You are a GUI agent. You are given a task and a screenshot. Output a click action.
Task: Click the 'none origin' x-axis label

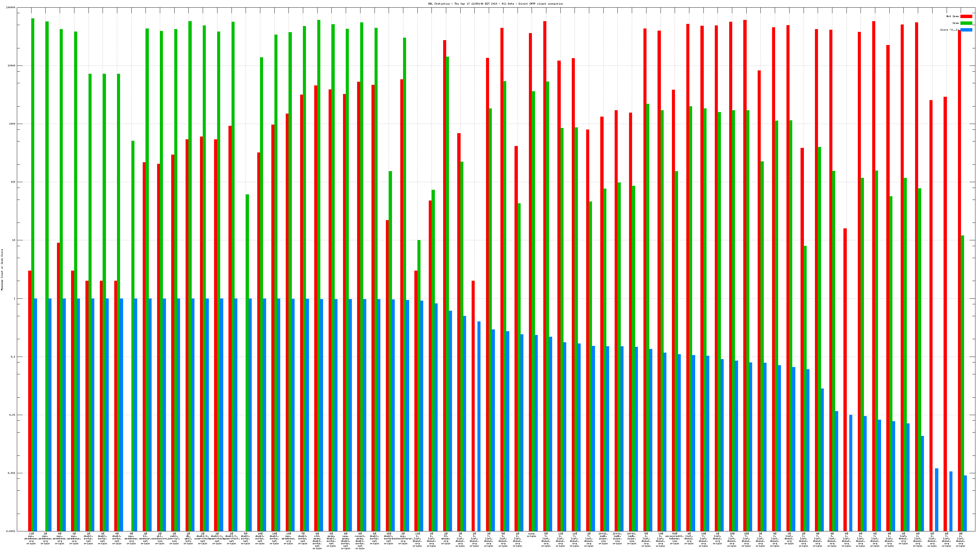(531, 535)
